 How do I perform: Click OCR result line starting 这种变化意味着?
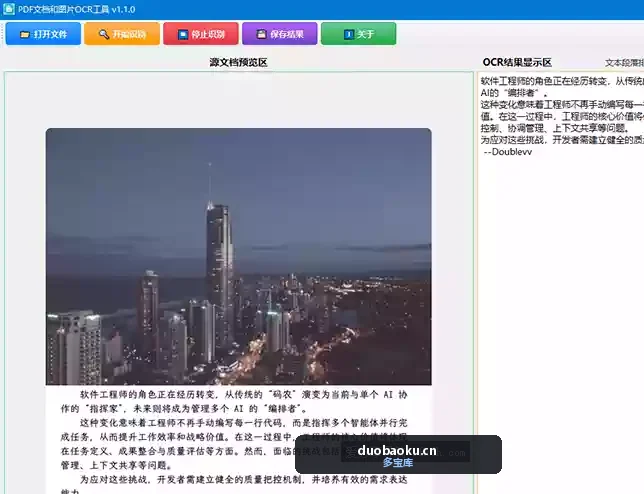point(562,105)
